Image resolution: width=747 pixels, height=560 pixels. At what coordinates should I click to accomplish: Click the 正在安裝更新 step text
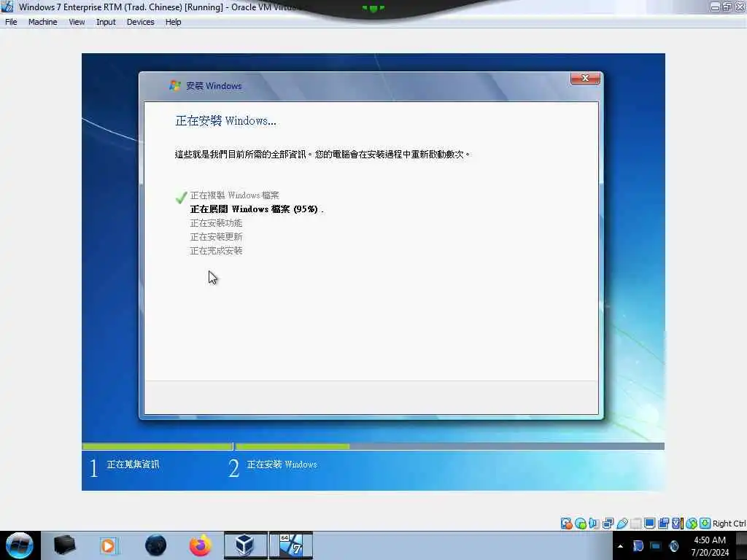[216, 237]
